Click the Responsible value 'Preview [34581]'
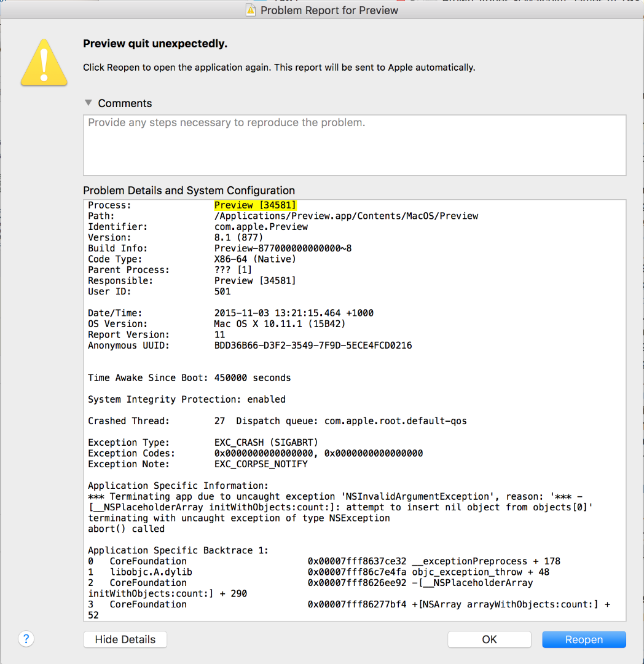Screen dimensions: 644x664 coord(255,281)
